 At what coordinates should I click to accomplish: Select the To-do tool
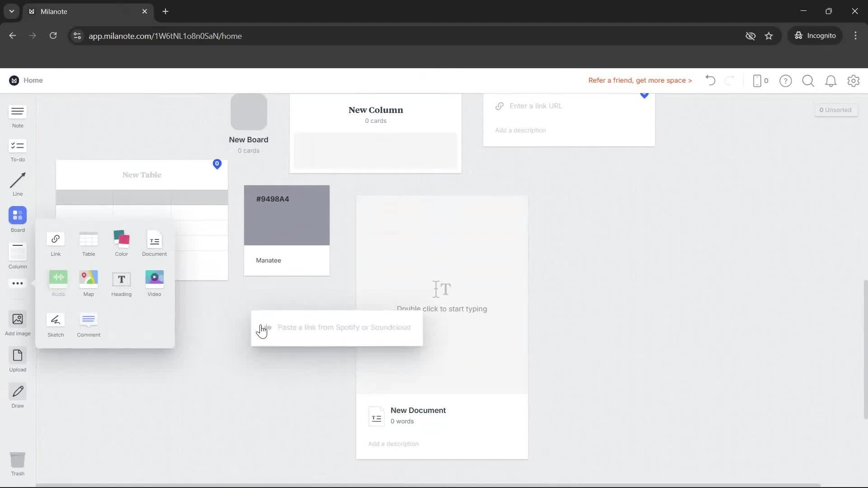tap(17, 150)
